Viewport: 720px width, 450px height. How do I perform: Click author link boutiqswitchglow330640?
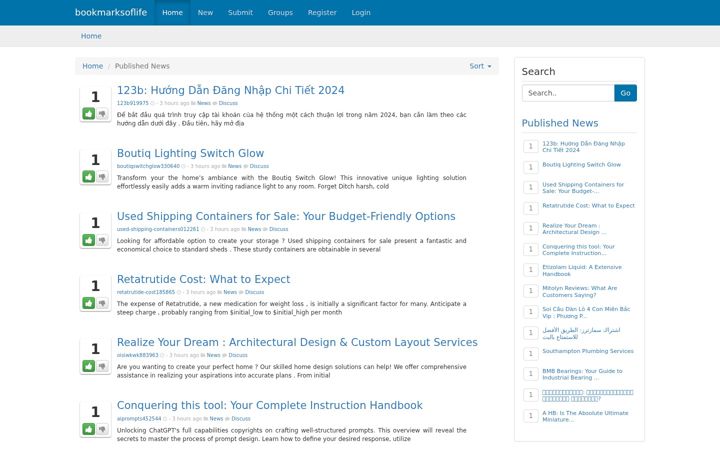pyautogui.click(x=148, y=166)
